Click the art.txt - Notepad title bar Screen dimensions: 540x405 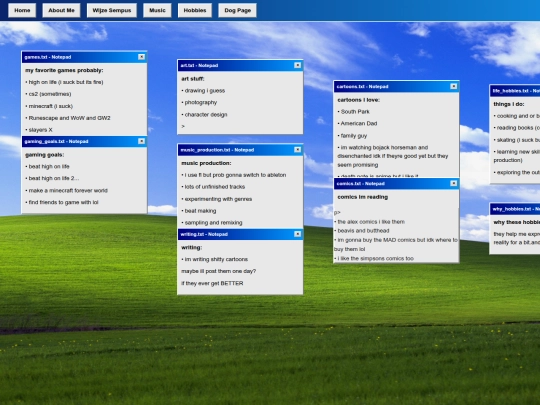(240, 65)
